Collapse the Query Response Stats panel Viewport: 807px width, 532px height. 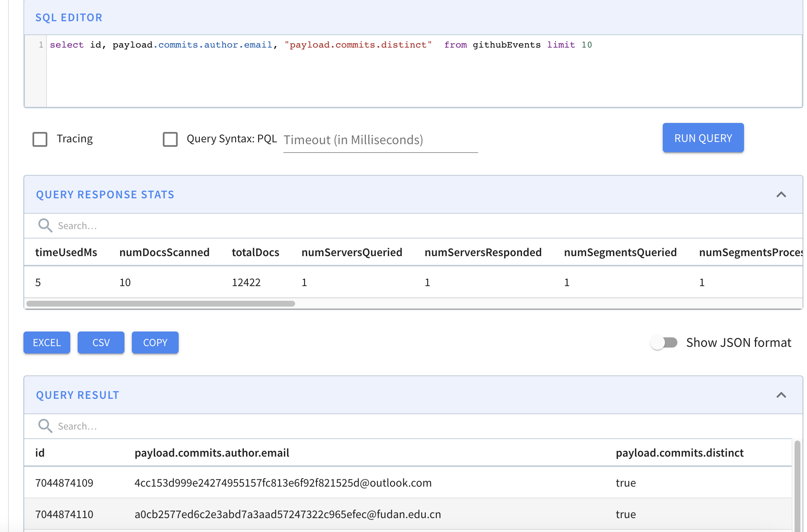coord(781,195)
